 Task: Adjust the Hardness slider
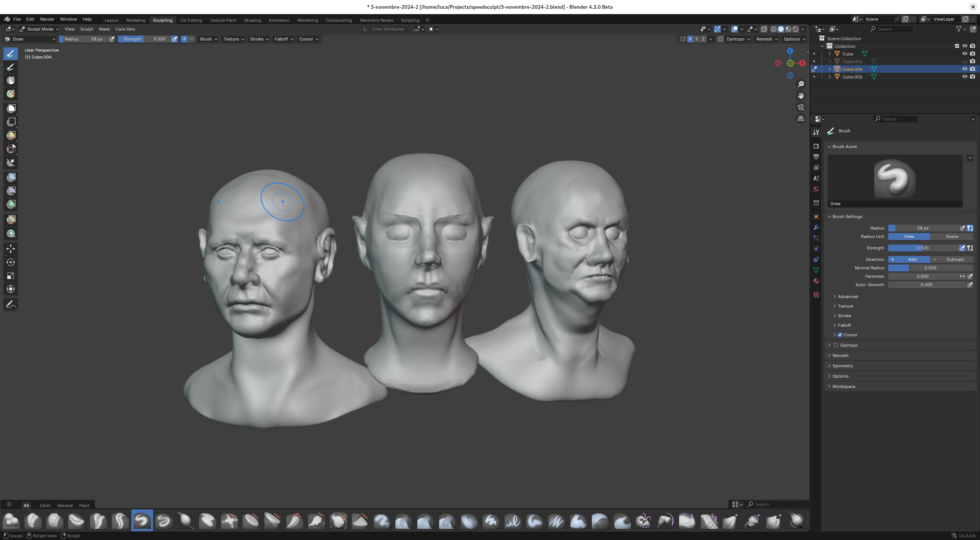coord(923,276)
